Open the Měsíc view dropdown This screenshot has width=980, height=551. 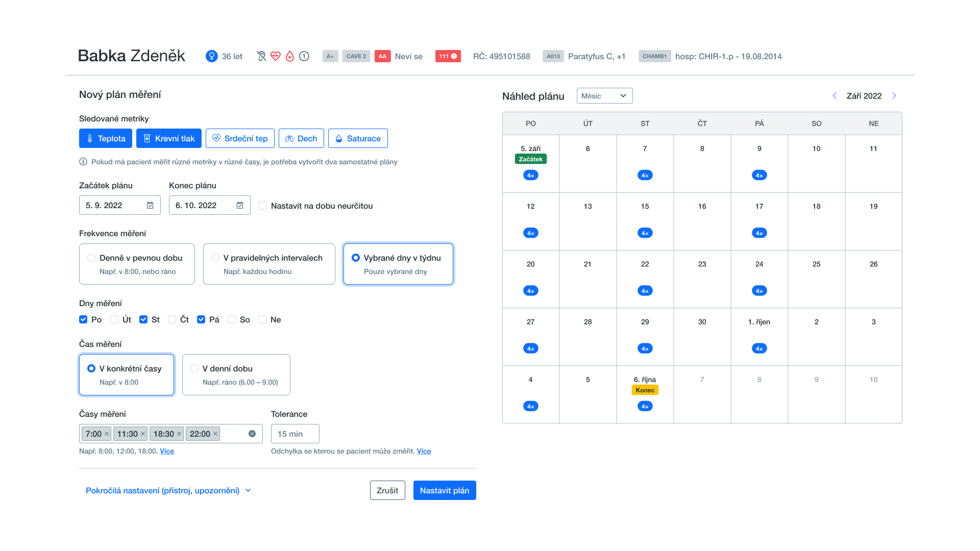click(x=604, y=96)
